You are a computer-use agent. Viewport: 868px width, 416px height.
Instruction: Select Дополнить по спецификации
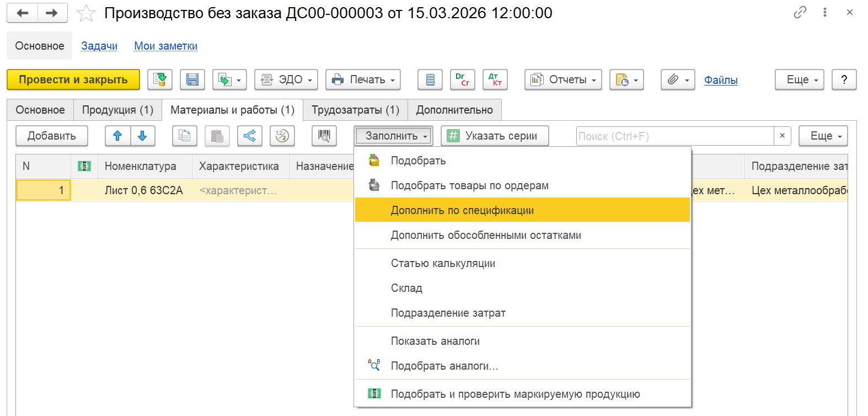pos(522,210)
